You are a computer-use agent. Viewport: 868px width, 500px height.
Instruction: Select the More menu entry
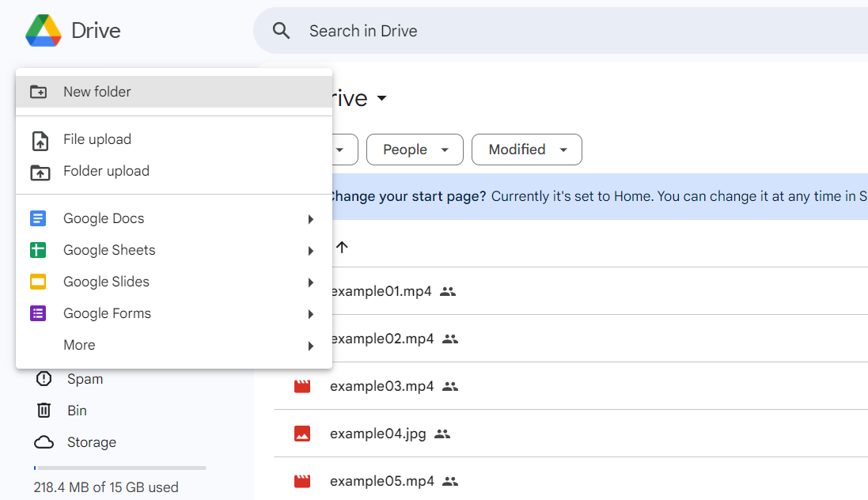click(x=174, y=345)
